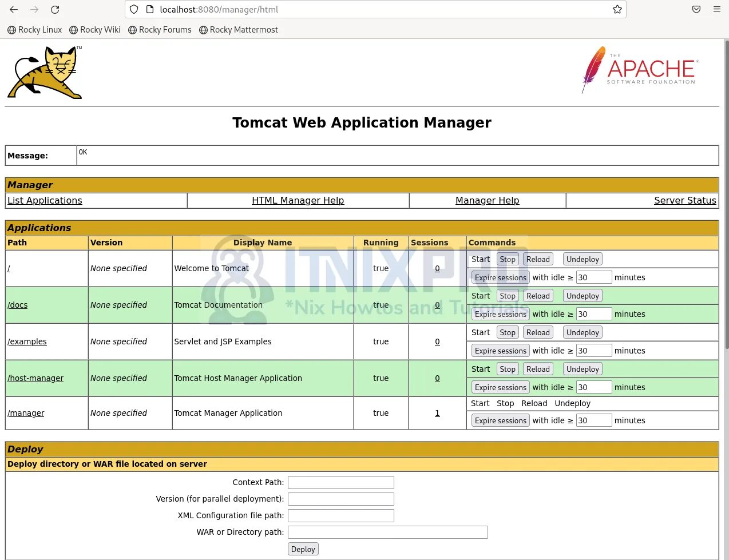The height and width of the screenshot is (560, 729).
Task: Click the Deploy button
Action: pos(303,549)
